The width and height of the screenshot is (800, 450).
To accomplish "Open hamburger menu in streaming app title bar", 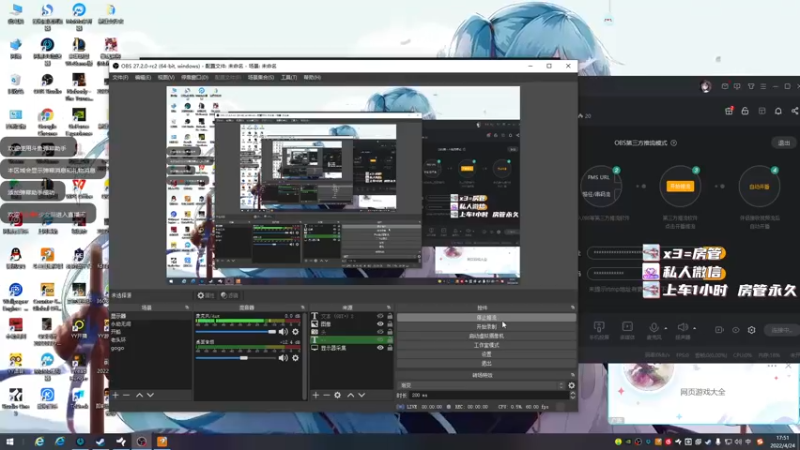I will click(x=763, y=86).
